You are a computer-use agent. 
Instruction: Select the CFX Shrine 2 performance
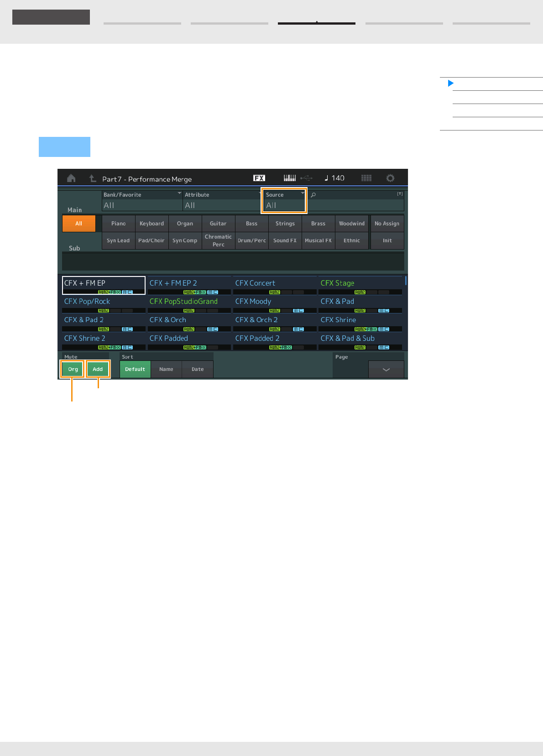[x=104, y=341]
